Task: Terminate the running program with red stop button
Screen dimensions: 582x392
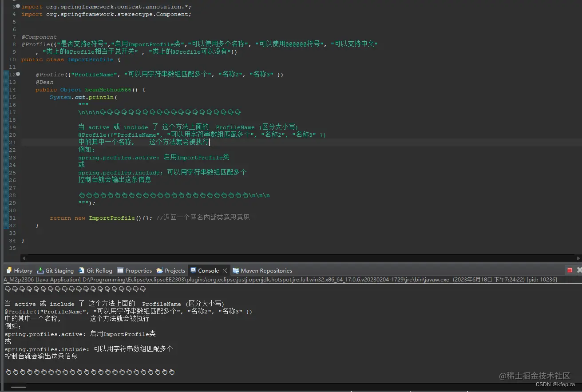Action: pos(570,270)
